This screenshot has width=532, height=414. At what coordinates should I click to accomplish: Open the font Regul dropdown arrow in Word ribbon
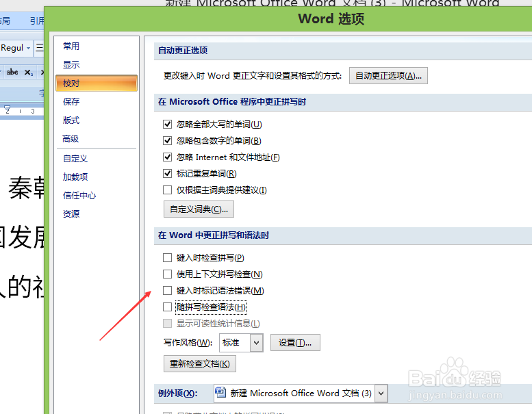29,48
